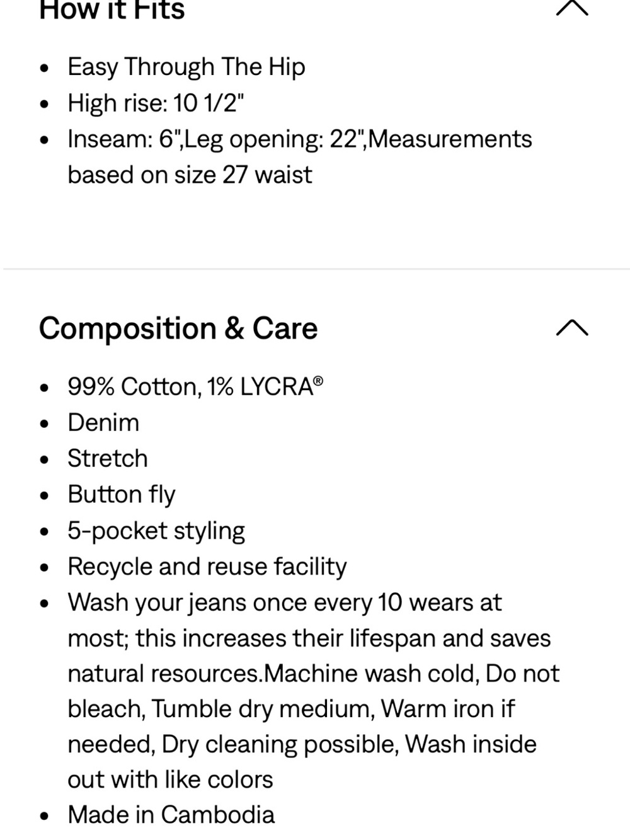Select the High rise 10 1/2" line
The width and height of the screenshot is (630, 840).
pos(156,103)
